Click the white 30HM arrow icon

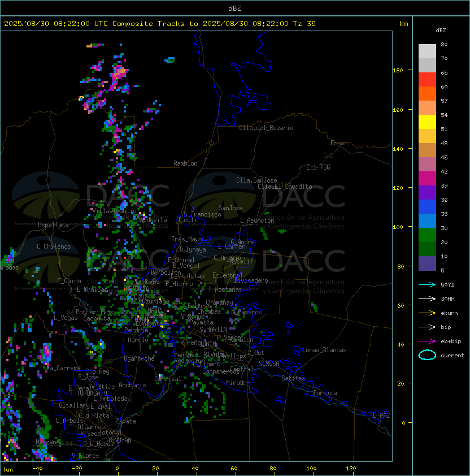tap(427, 298)
